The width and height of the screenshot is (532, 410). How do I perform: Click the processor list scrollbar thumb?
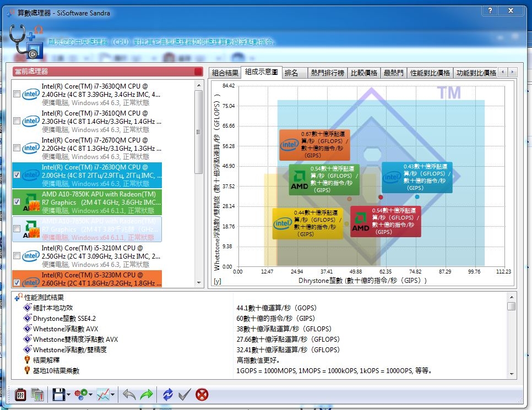point(199,132)
